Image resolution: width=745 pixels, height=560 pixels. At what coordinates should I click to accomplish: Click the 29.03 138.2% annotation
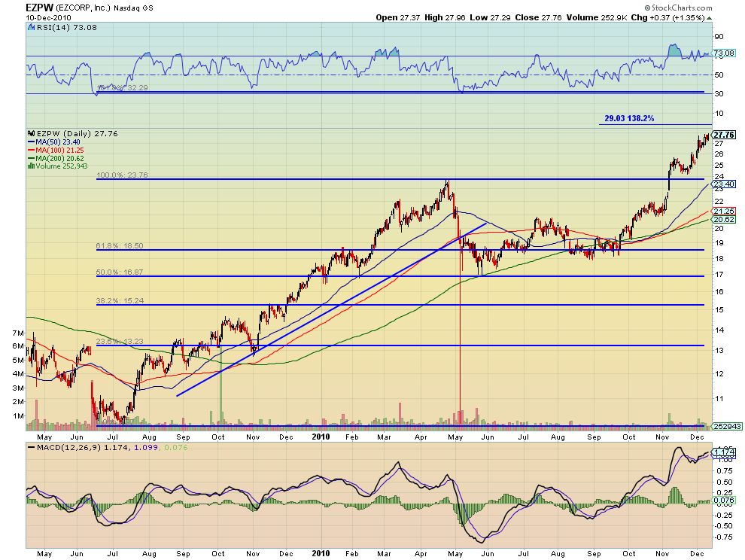(x=629, y=118)
